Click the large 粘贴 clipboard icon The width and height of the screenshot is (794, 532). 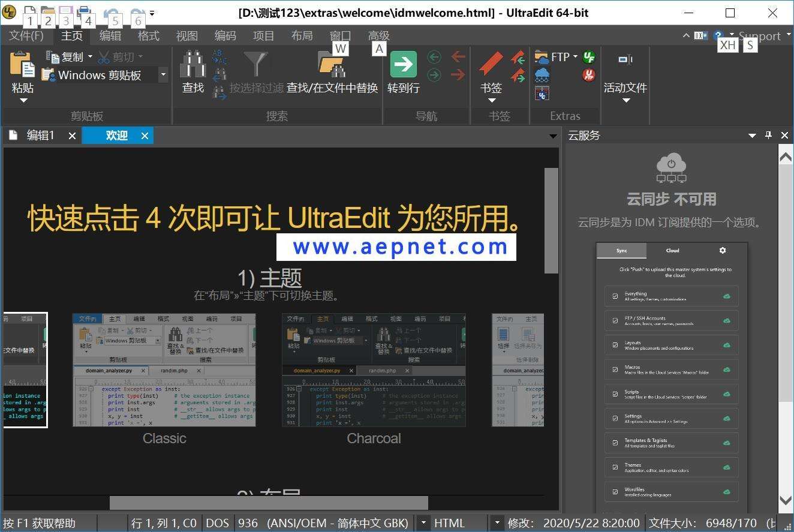tap(23, 64)
